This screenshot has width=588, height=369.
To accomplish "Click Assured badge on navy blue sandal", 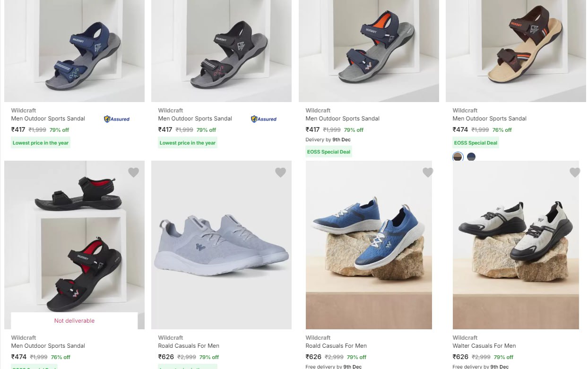I will 117,119.
